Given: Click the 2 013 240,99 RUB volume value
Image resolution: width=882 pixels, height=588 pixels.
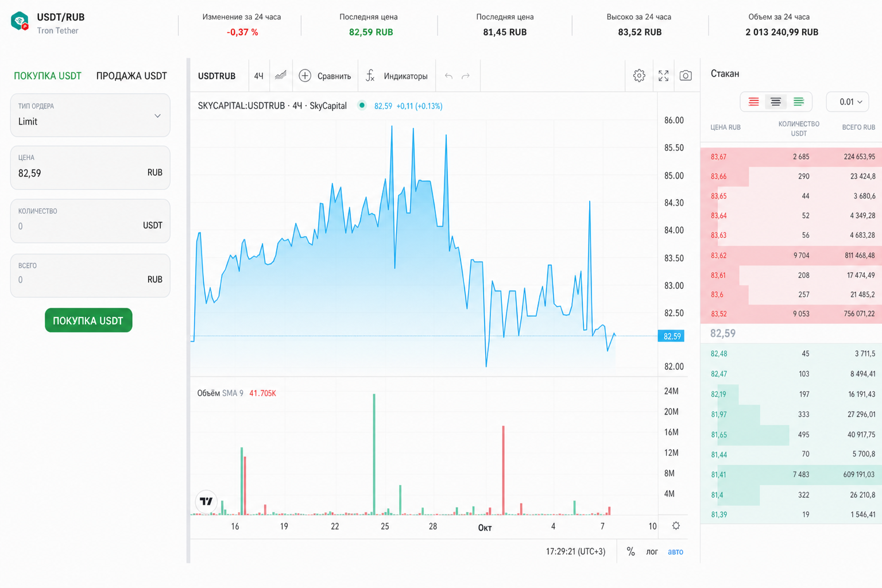Looking at the screenshot, I should [782, 32].
